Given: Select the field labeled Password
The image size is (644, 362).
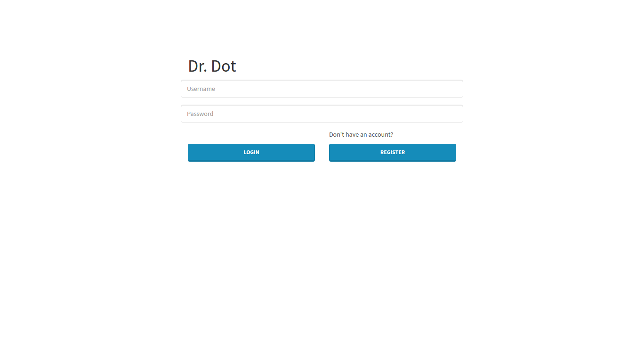Looking at the screenshot, I should pos(322,114).
